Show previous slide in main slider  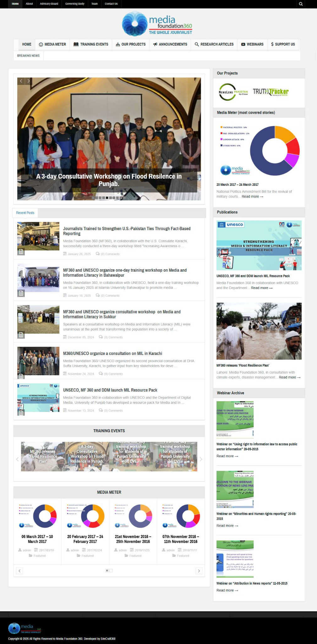click(x=21, y=81)
